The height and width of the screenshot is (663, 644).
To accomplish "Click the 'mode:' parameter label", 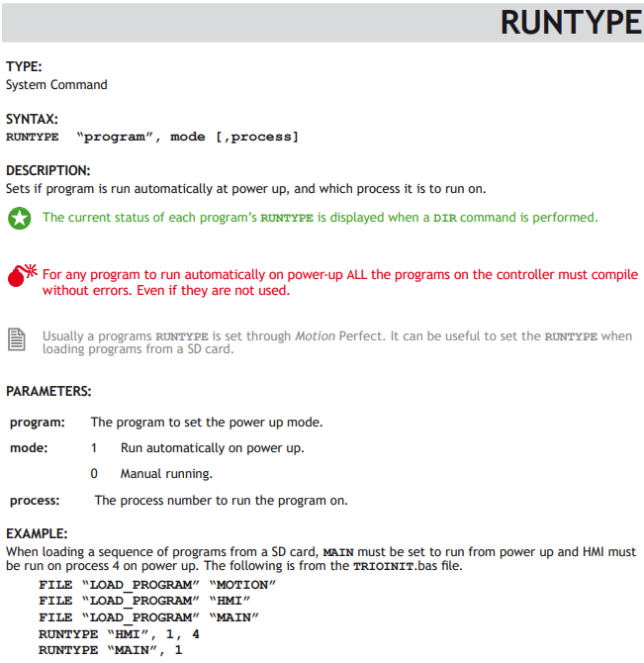I will coord(29,448).
